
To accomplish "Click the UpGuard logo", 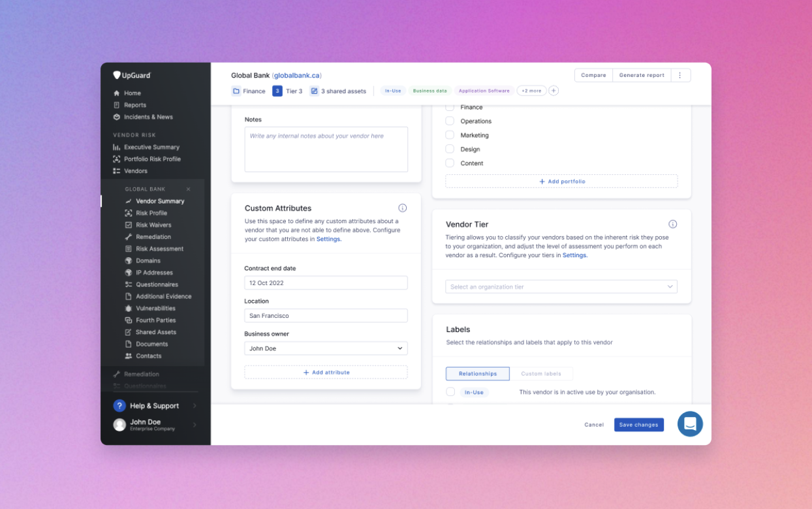I will [132, 75].
